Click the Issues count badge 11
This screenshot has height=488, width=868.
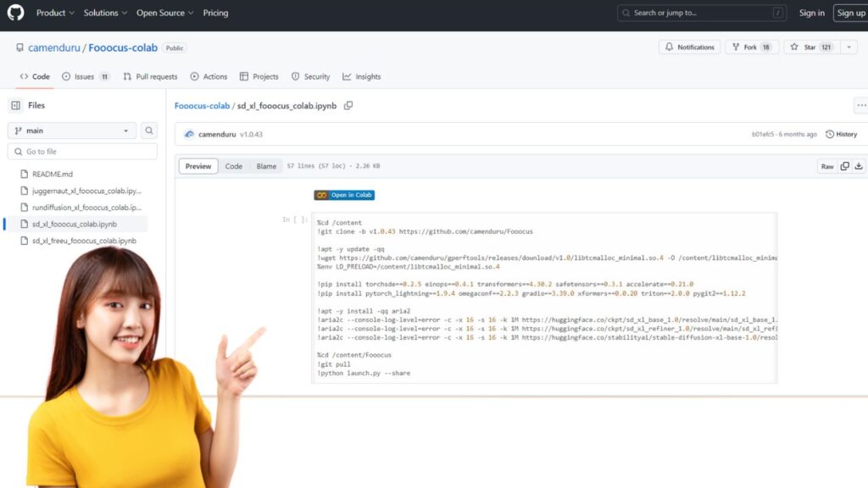coord(104,77)
